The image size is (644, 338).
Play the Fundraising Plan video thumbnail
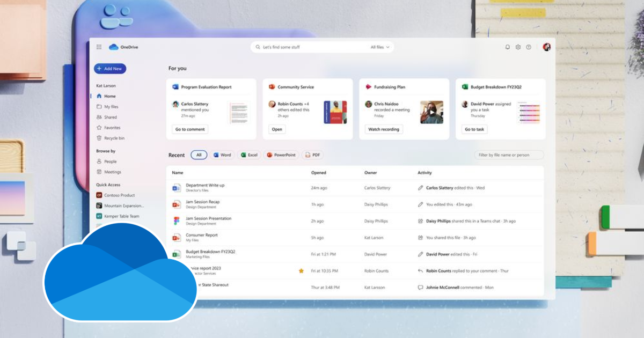[431, 113]
